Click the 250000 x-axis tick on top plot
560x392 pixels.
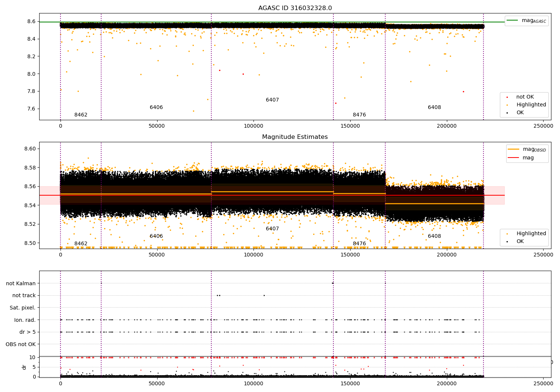543,126
